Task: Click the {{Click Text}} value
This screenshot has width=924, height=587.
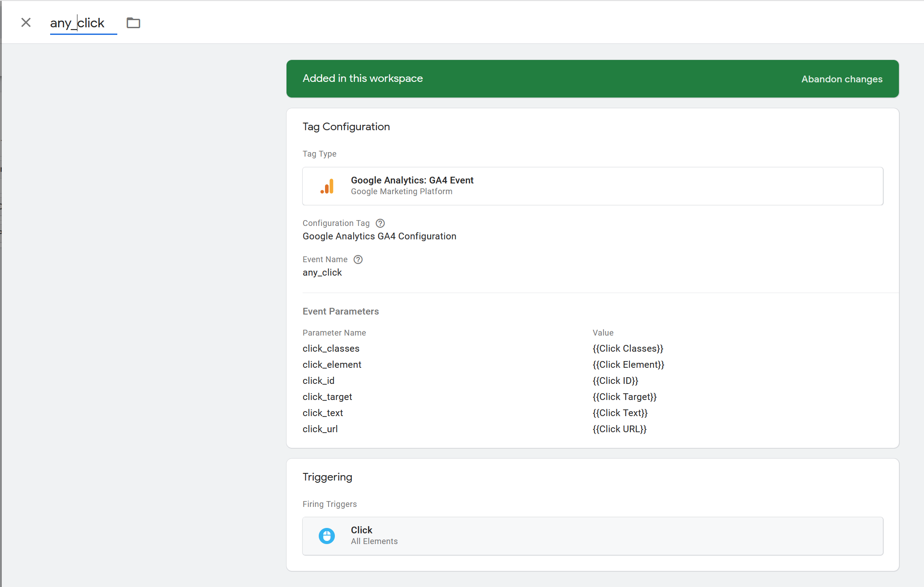Action: (x=620, y=413)
